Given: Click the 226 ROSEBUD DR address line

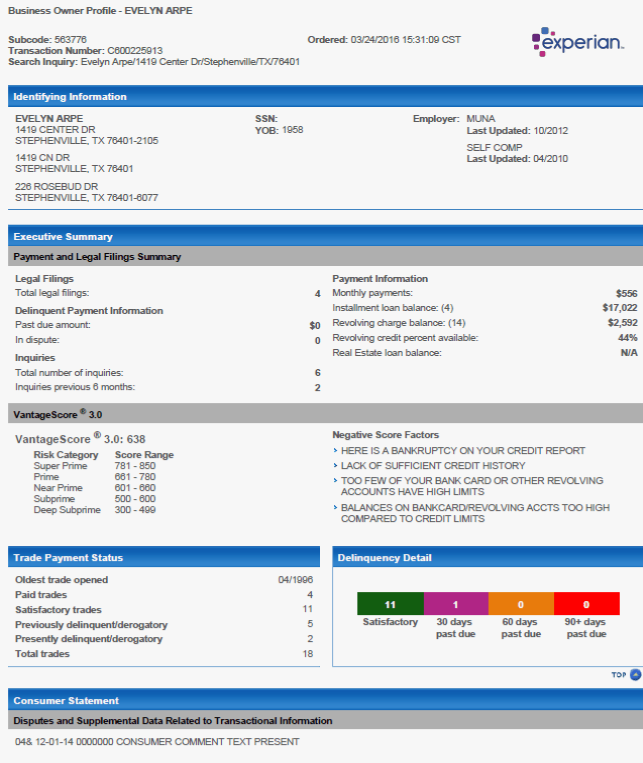Looking at the screenshot, I should (56, 186).
